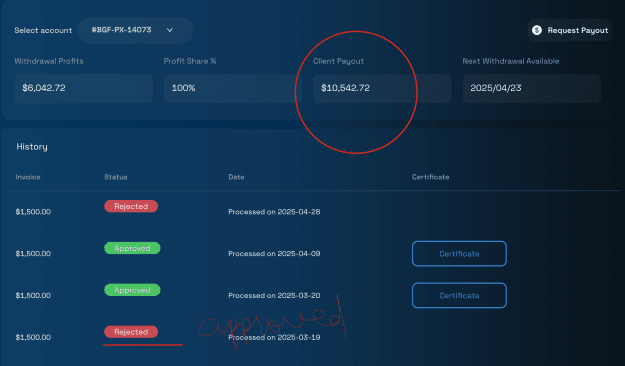
Task: Open Certificate for 2025-03-20 payout
Action: click(459, 295)
